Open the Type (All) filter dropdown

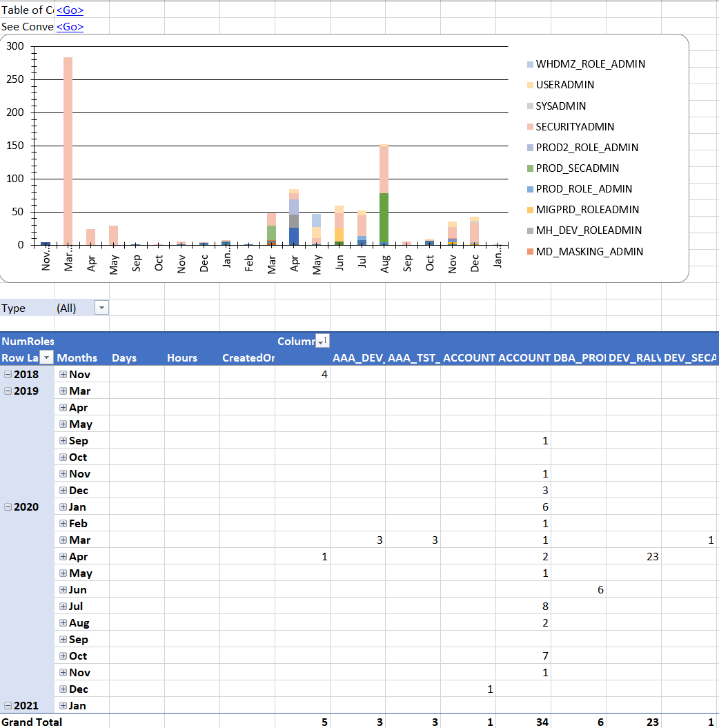[101, 308]
